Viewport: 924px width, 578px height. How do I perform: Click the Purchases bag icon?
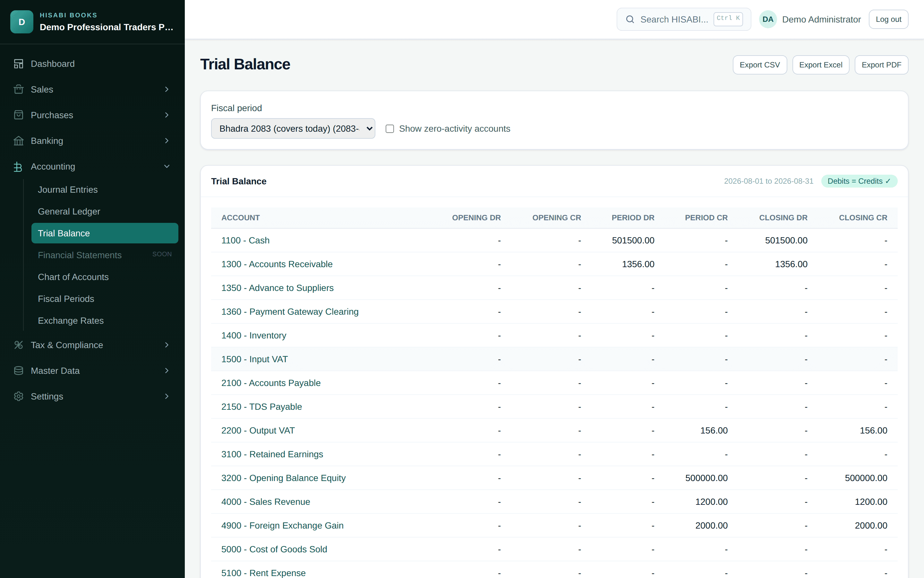[18, 115]
